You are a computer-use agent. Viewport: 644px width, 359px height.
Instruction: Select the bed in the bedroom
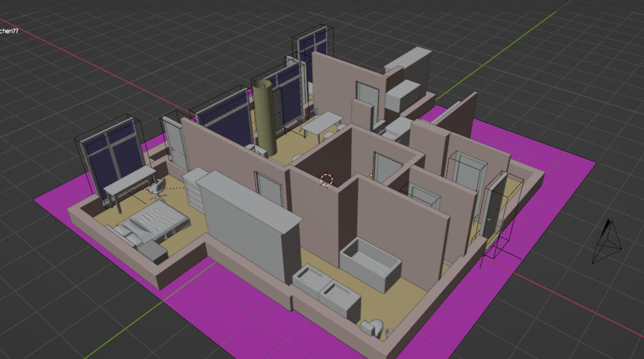149,224
